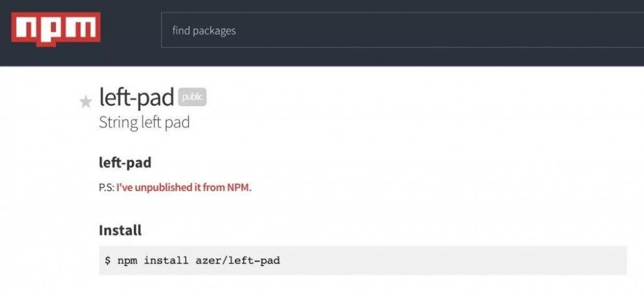The width and height of the screenshot is (644, 293).
Task: Click the dollar prompt in the code block
Action: [x=108, y=261]
